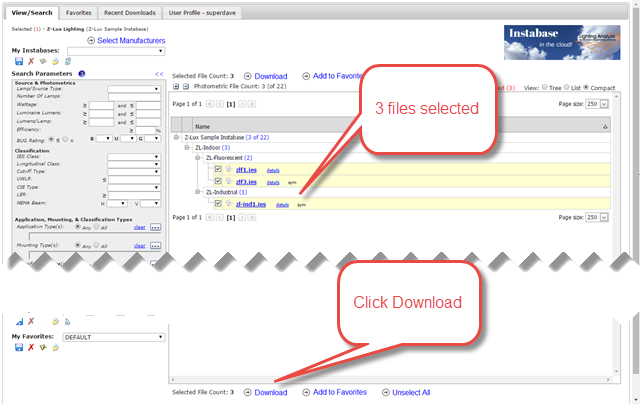The width and height of the screenshot is (640, 404).
Task: Open the My Instabases dropdown
Action: (x=118, y=50)
